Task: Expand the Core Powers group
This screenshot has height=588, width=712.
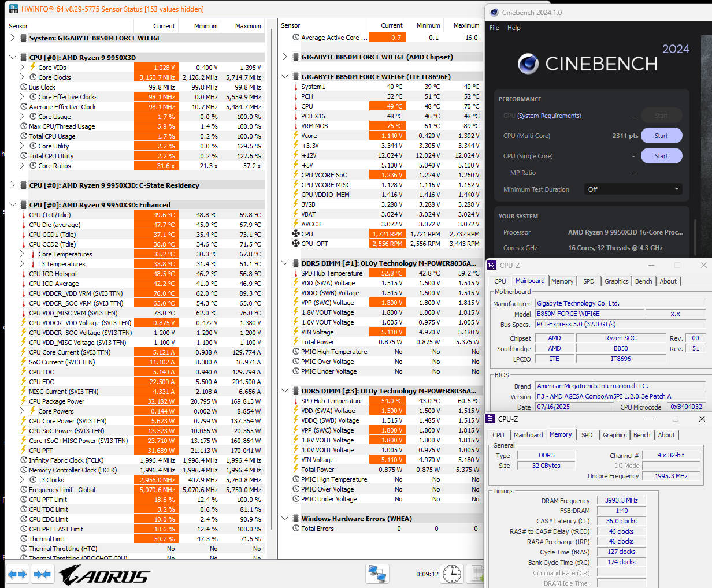Action: point(22,411)
